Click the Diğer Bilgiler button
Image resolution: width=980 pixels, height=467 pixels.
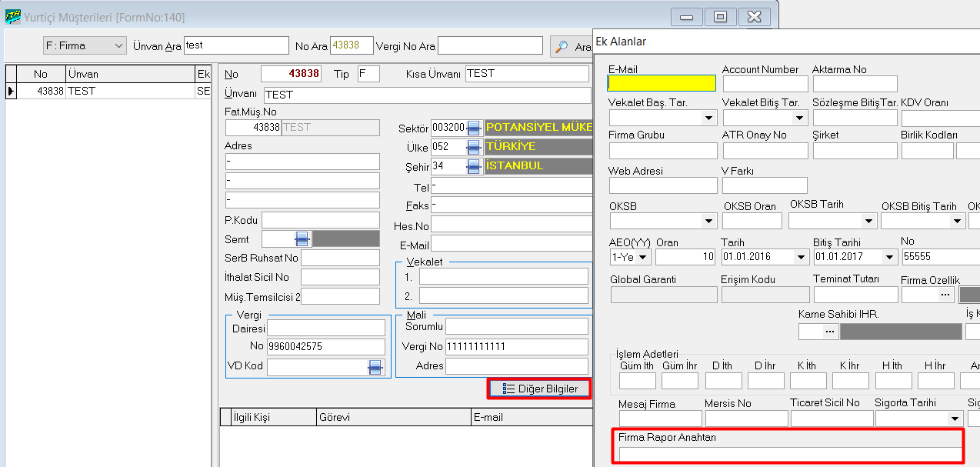coord(539,389)
